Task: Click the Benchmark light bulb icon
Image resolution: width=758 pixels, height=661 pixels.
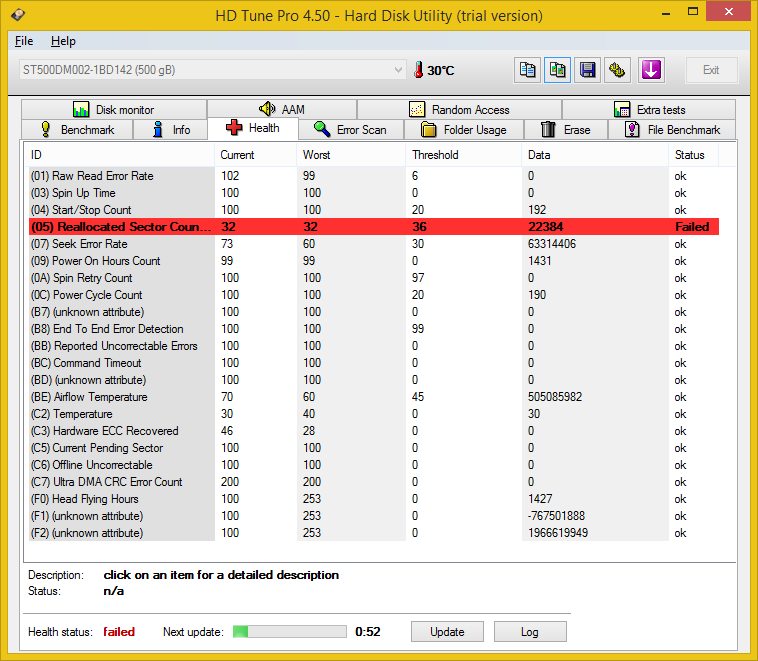Action: click(x=45, y=129)
